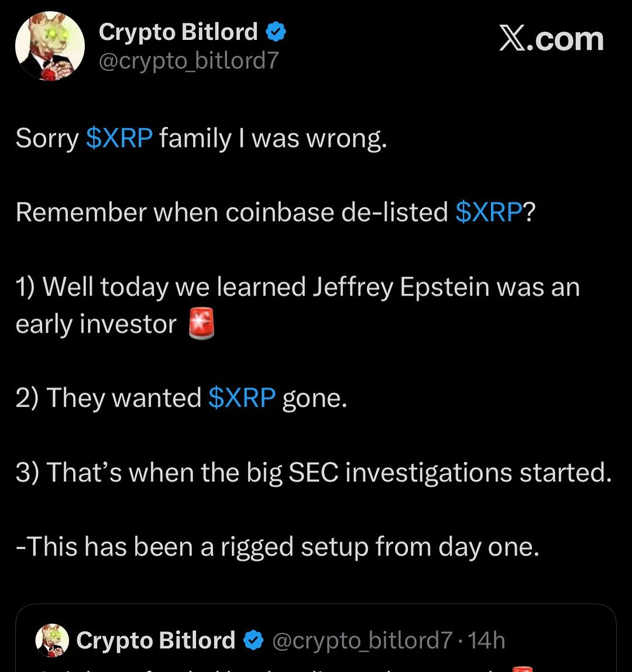Open the @crypto_bitlord7 handle in quoted tweet
The image size is (632, 672).
[363, 640]
